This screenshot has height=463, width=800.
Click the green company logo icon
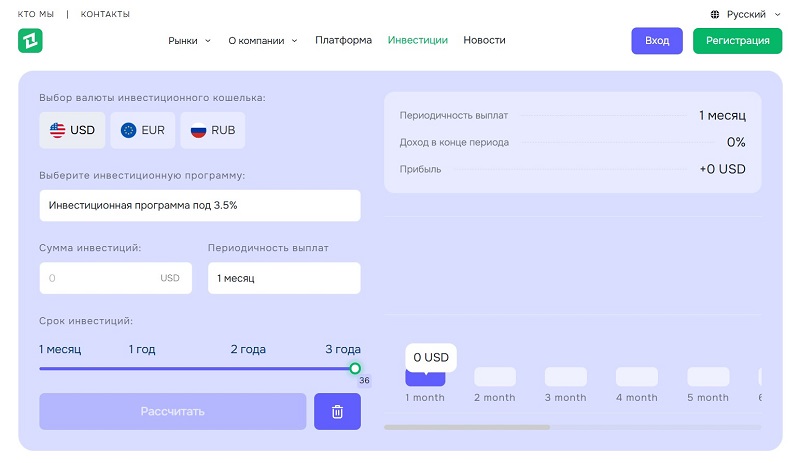point(30,41)
